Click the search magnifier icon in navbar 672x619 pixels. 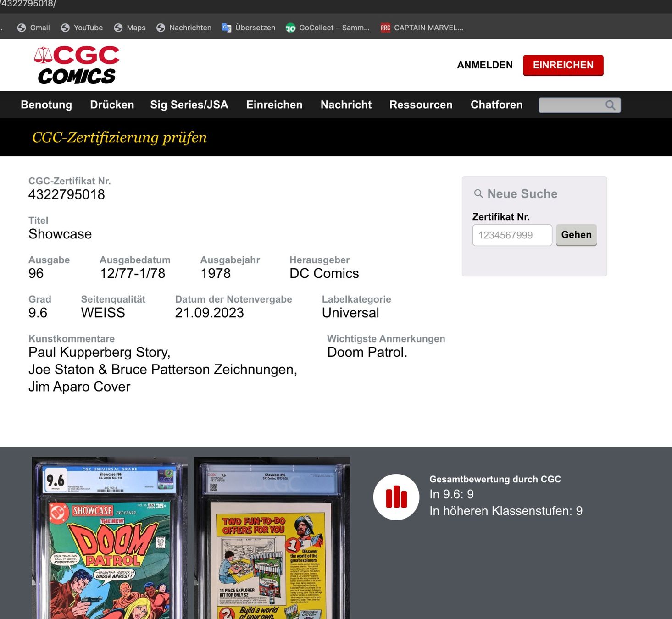click(x=610, y=105)
